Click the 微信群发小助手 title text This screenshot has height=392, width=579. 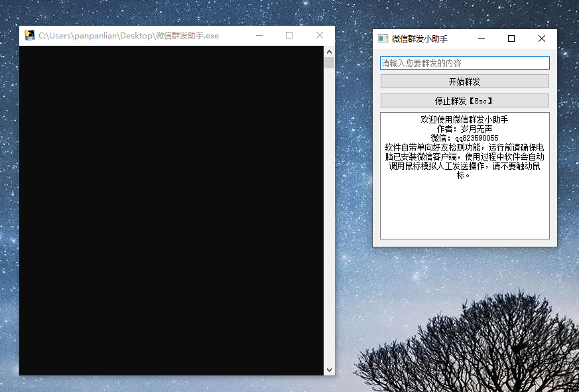[420, 38]
